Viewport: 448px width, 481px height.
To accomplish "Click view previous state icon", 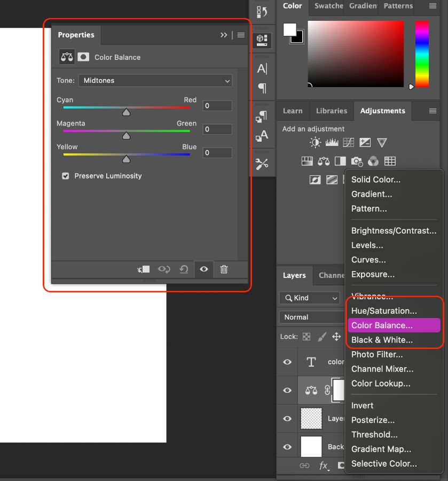I will coord(164,269).
